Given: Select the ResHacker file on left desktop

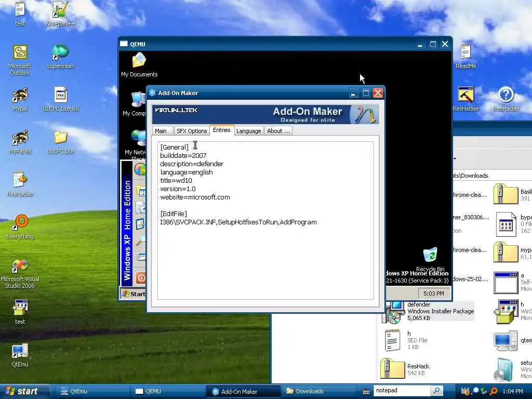Looking at the screenshot, I should [x=20, y=184].
